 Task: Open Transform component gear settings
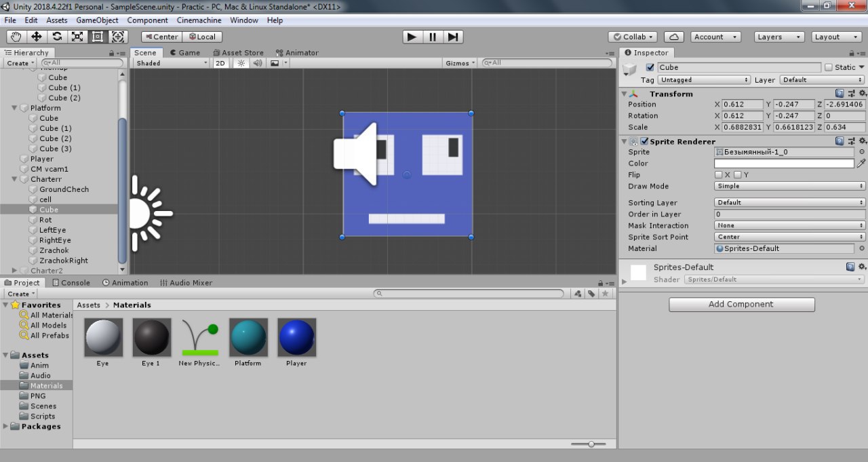pyautogui.click(x=862, y=94)
